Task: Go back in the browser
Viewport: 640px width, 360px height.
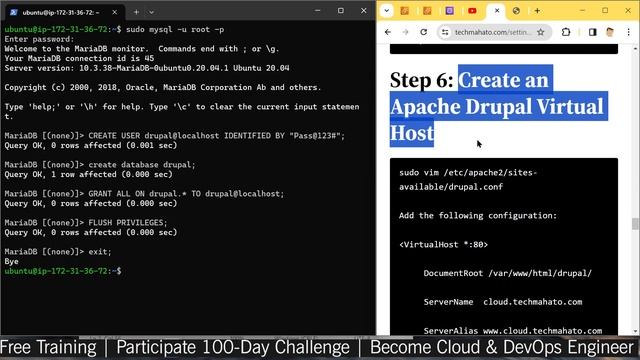Action: [x=388, y=32]
